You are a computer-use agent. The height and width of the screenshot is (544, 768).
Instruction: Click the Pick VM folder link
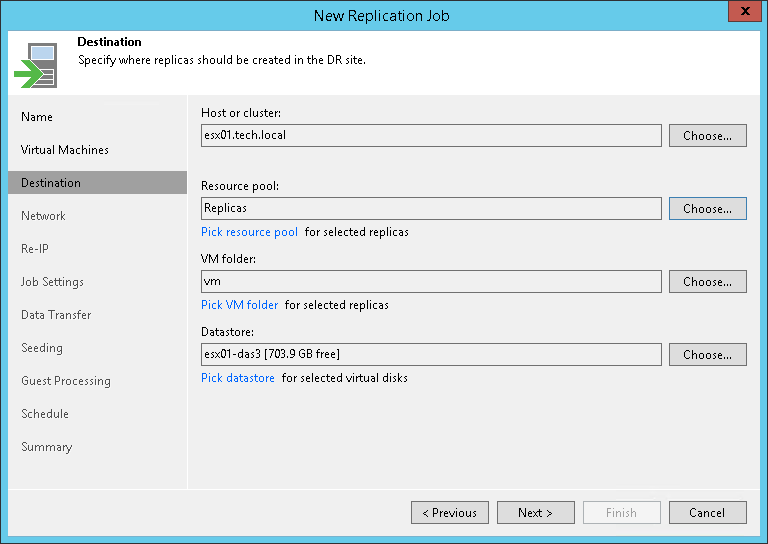tap(240, 305)
